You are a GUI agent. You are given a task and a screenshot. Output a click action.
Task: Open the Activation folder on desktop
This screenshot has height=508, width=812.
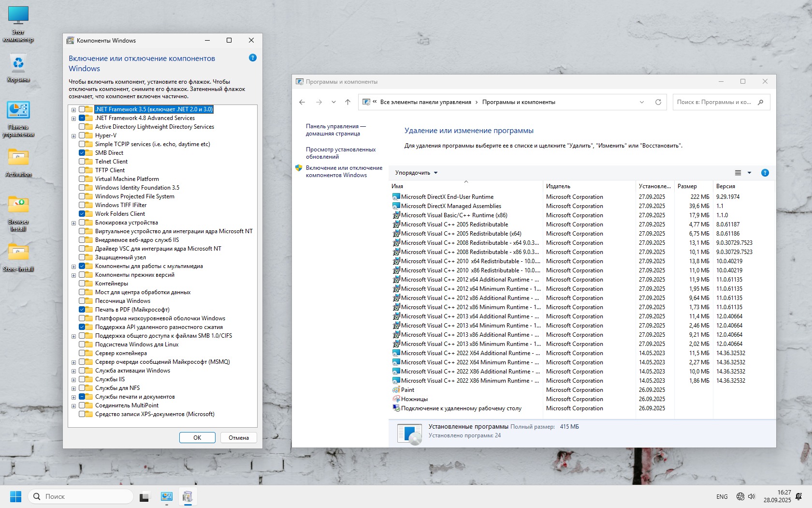pos(18,162)
